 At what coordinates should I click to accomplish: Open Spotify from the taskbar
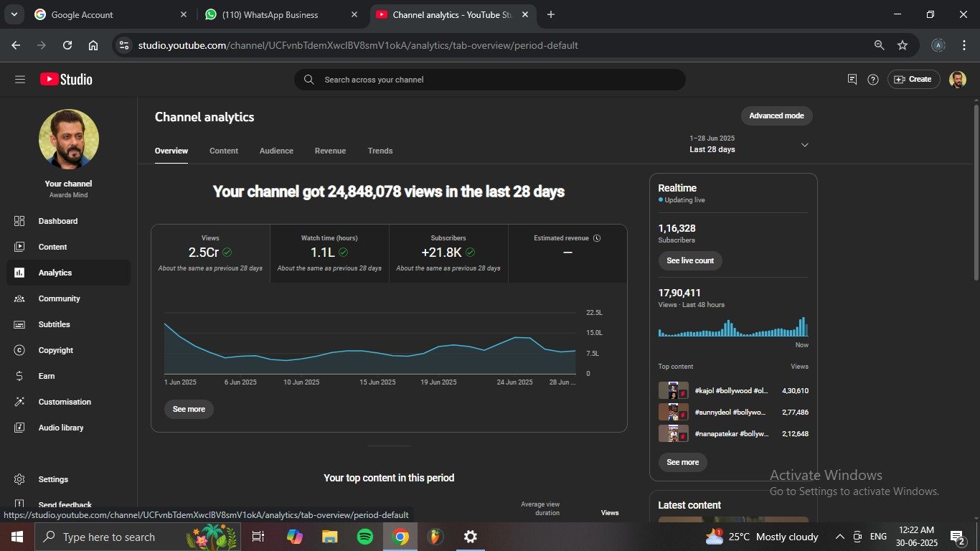(x=365, y=537)
